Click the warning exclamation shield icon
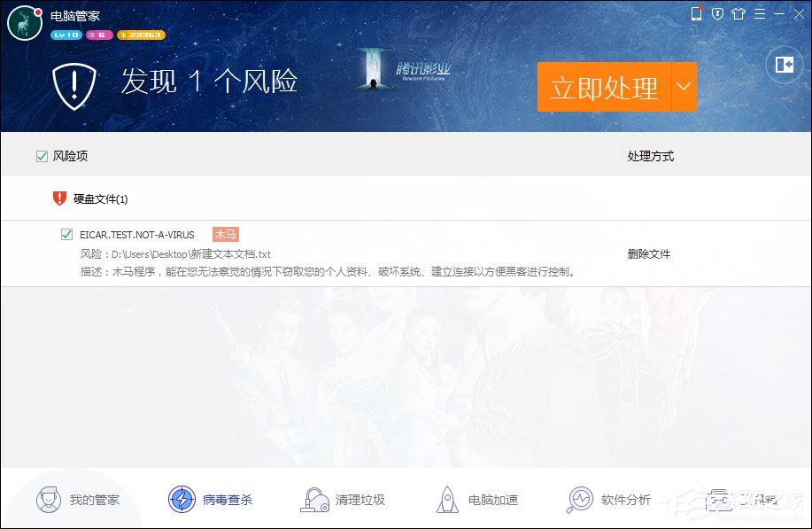 pos(74,83)
